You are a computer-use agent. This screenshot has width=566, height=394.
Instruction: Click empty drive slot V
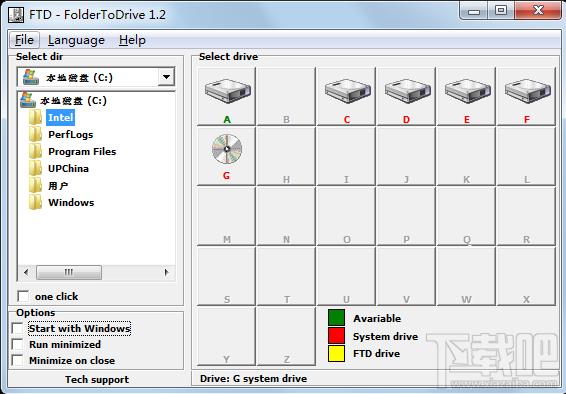406,276
